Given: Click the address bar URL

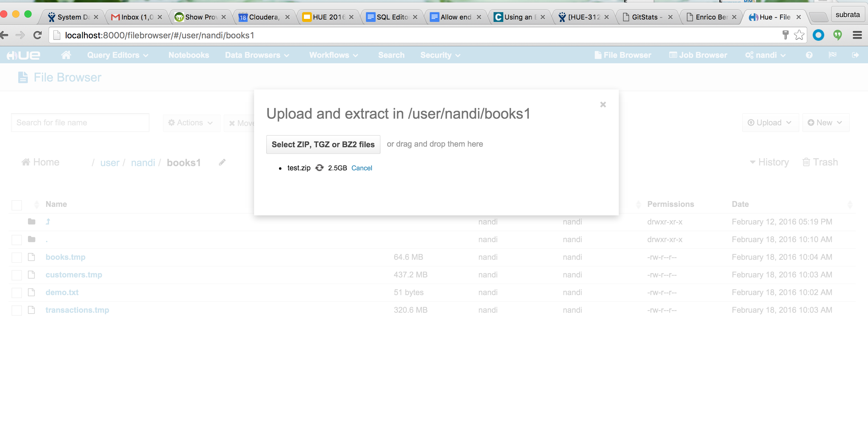Looking at the screenshot, I should pyautogui.click(x=160, y=35).
